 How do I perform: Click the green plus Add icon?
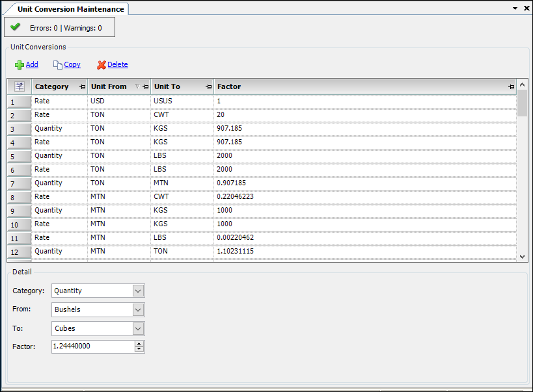pos(20,64)
